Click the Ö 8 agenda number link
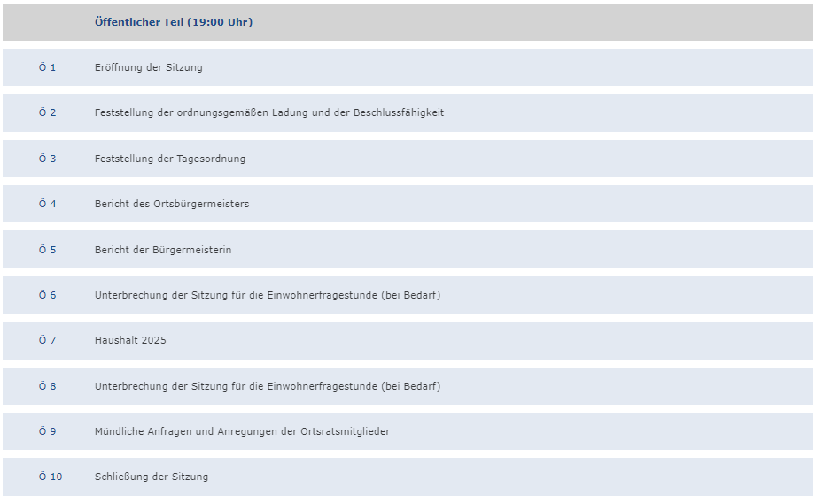816x504 pixels. [47, 386]
